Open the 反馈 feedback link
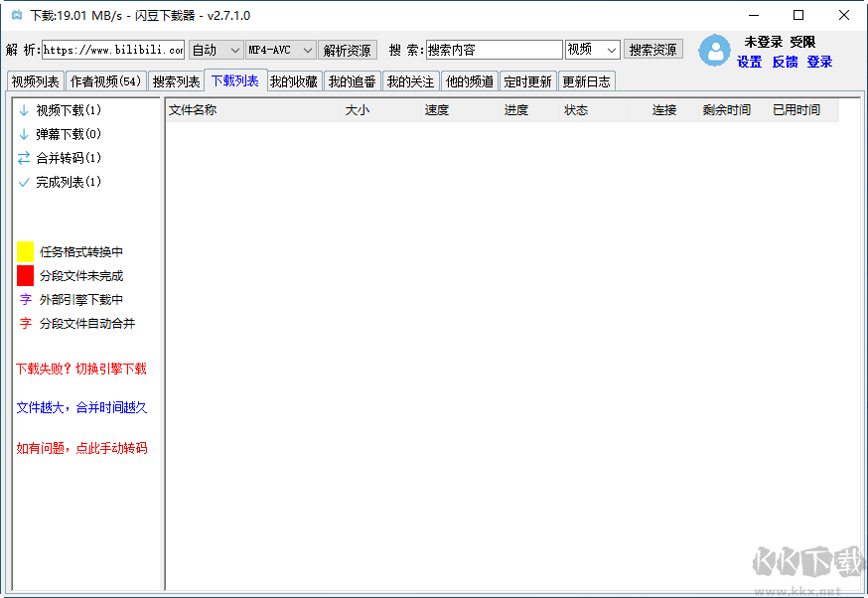The width and height of the screenshot is (868, 598). point(785,62)
